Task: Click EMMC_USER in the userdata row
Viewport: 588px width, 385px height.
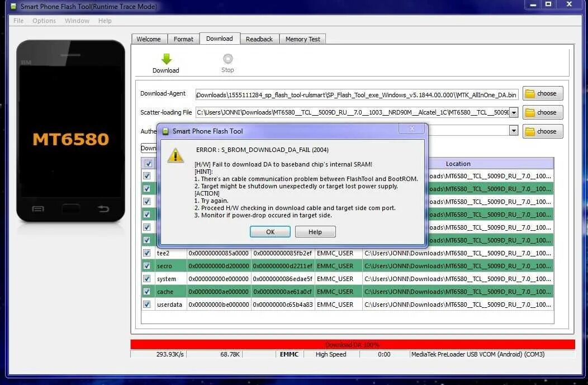Action: [x=335, y=305]
